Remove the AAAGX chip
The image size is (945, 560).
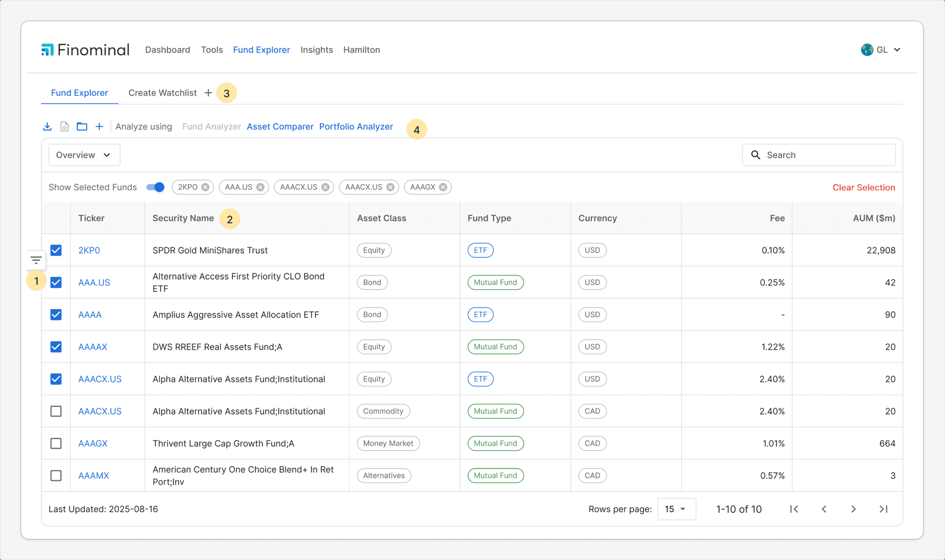443,187
